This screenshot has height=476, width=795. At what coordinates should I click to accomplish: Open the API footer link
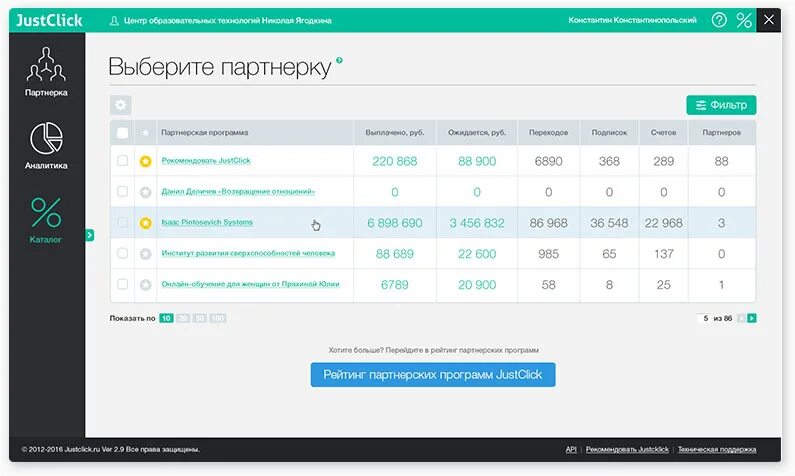click(571, 450)
